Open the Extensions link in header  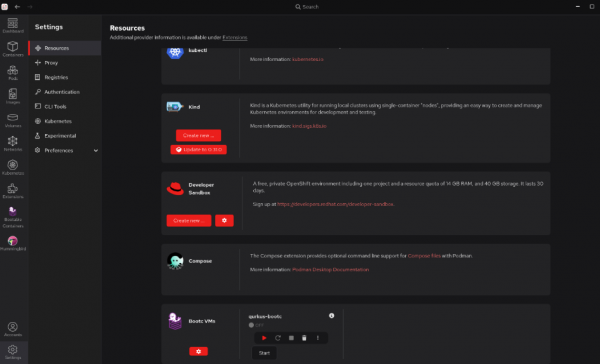coord(235,38)
